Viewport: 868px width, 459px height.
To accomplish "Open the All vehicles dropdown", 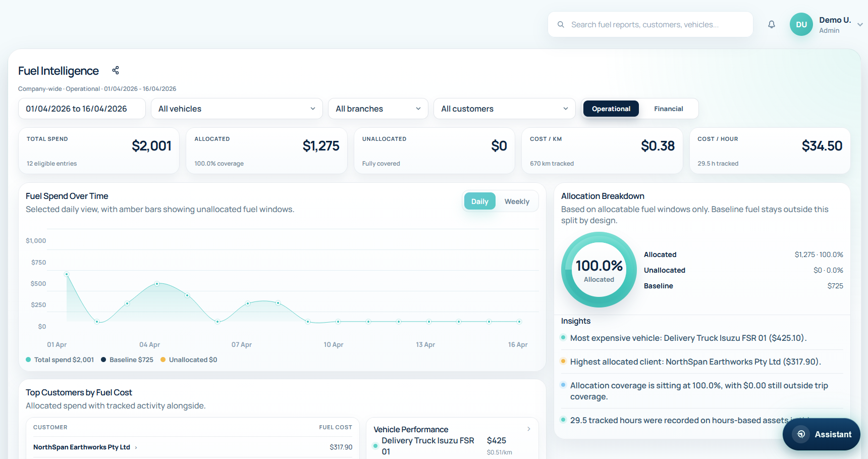I will pos(236,108).
